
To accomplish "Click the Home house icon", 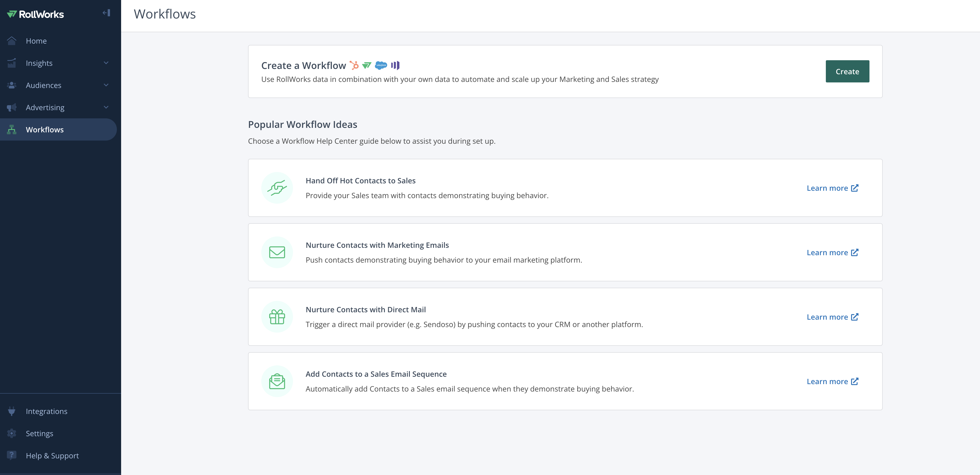I will (12, 41).
